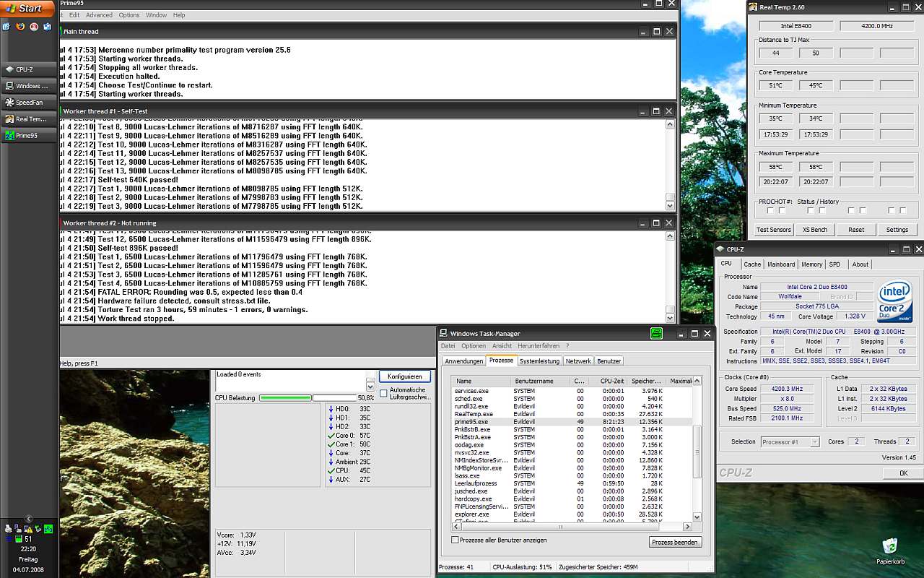Click the CPU Belastung progress bar
924x578 pixels.
pos(307,397)
